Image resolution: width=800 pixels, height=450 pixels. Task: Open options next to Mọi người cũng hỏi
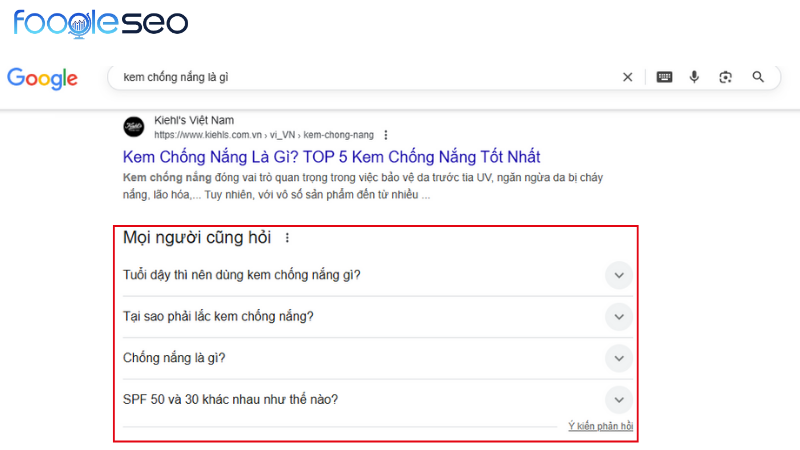click(287, 238)
